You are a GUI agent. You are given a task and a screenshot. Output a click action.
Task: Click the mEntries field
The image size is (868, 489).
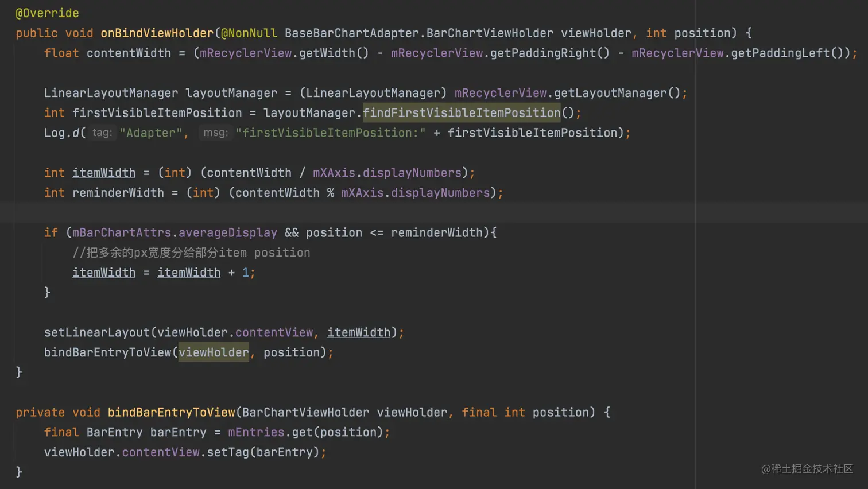pyautogui.click(x=256, y=432)
